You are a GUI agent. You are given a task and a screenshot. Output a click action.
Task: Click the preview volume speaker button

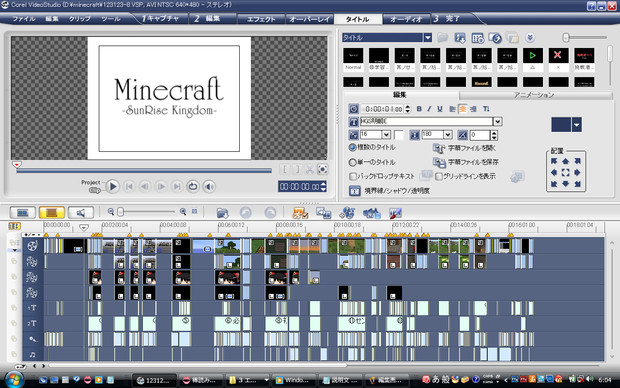(x=209, y=186)
